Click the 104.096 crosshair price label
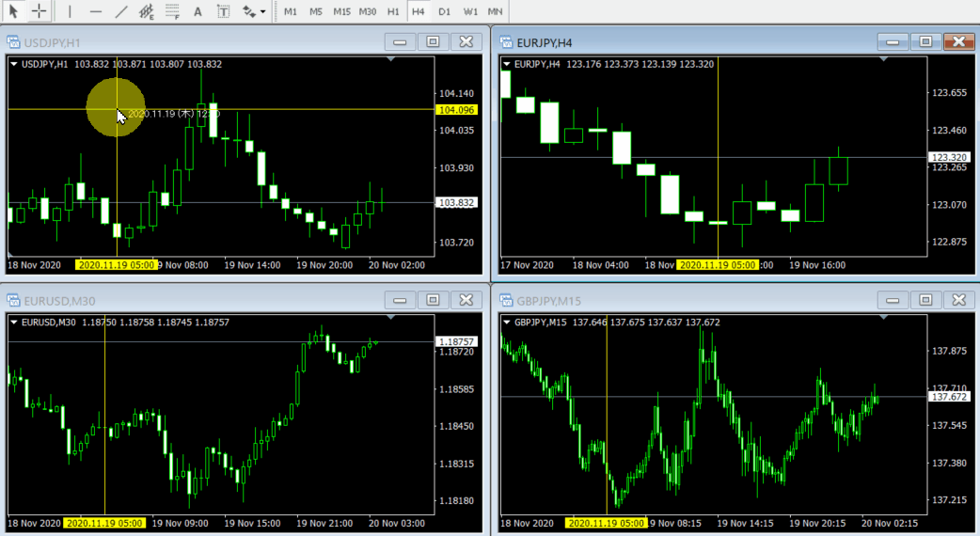Viewport: 980px width, 536px height. coord(457,110)
